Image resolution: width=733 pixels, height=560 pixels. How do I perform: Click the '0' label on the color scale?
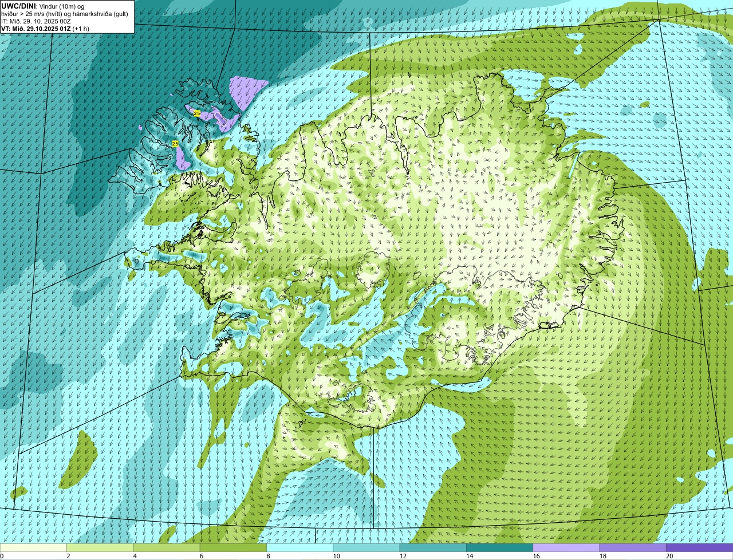(x=2, y=556)
